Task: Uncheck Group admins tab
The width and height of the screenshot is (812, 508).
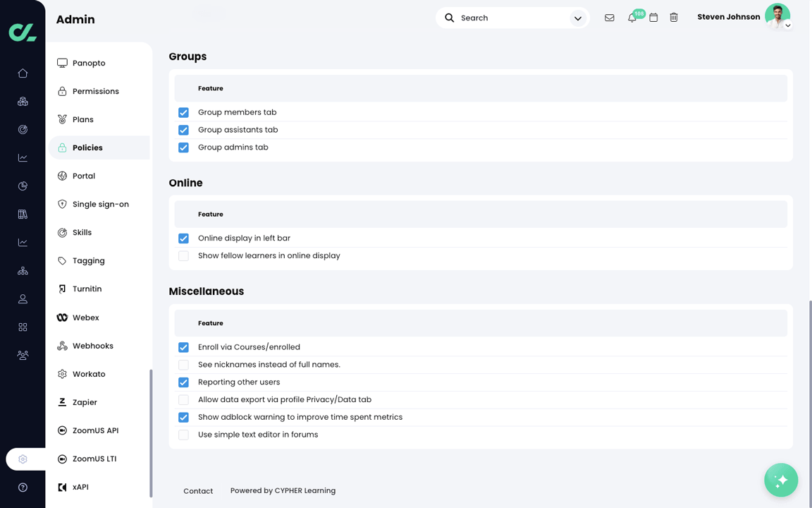Action: (183, 147)
